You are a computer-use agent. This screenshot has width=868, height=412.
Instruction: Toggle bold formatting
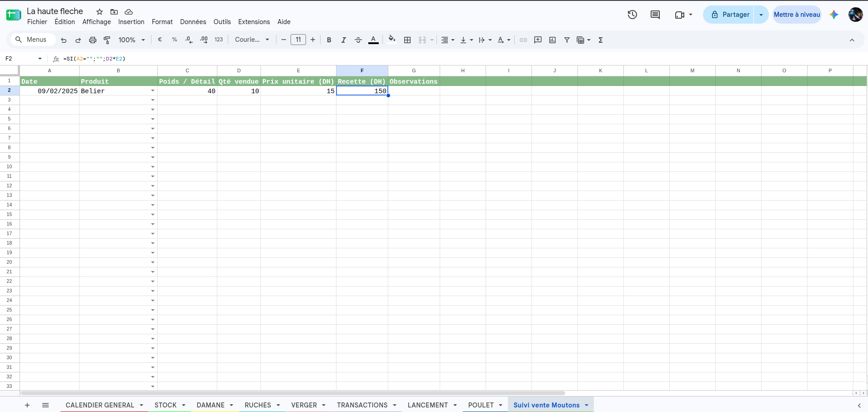pyautogui.click(x=329, y=40)
